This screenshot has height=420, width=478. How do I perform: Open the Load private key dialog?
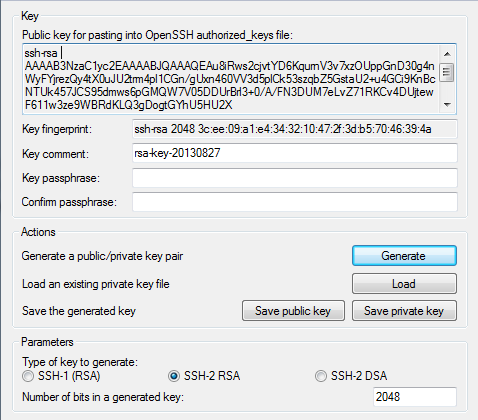404,284
